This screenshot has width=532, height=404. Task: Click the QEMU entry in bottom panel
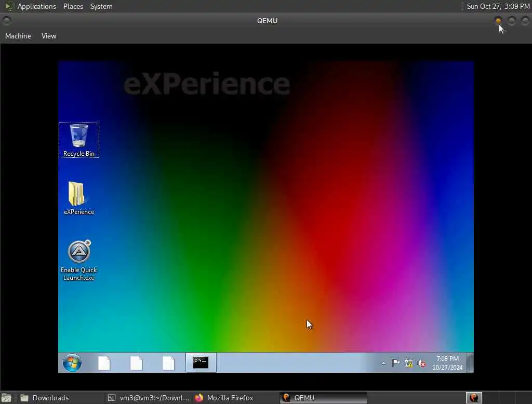click(x=323, y=398)
